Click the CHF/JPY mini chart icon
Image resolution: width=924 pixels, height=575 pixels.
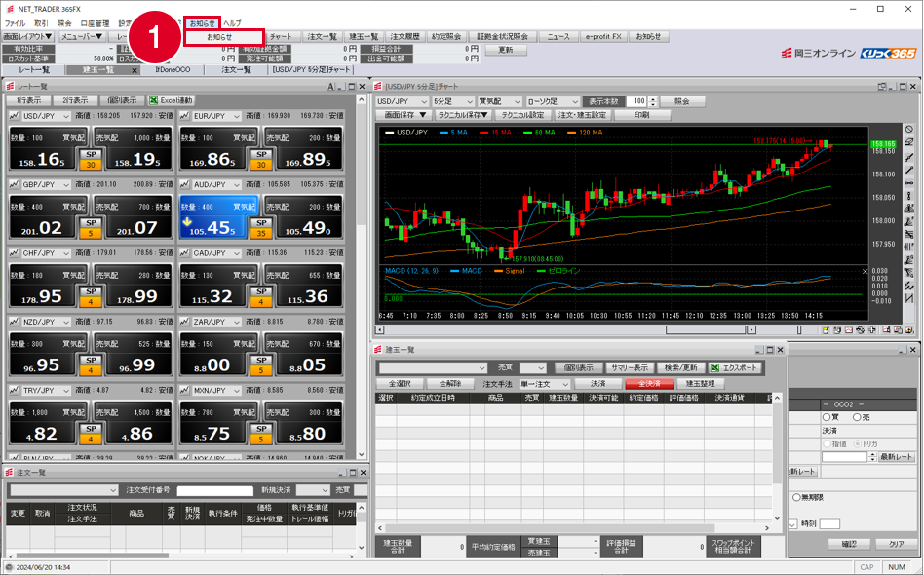click(x=14, y=253)
